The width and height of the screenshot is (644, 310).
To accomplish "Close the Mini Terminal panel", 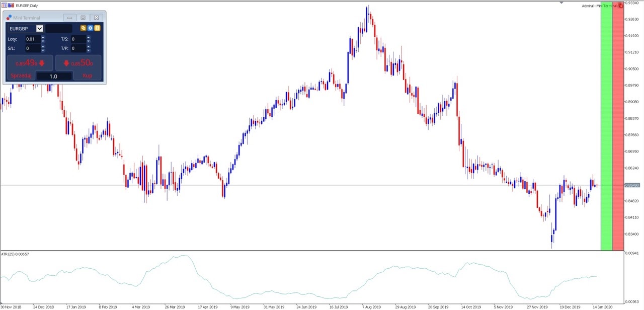I will click(x=97, y=18).
